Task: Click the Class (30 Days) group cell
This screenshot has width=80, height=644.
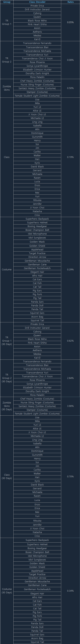Action: click(7, 477)
